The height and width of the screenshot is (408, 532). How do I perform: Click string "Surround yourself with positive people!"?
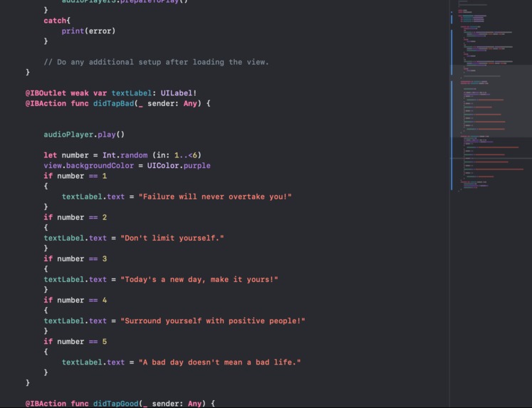[213, 321]
